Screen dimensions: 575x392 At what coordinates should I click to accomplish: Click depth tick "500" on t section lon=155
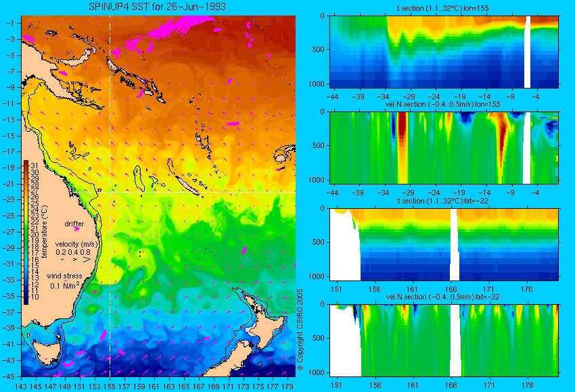pos(319,49)
